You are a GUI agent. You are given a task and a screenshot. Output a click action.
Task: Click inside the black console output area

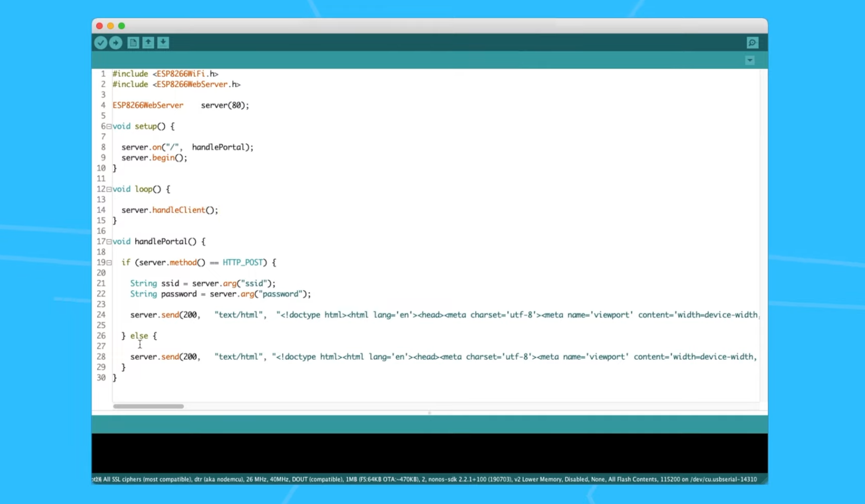427,454
